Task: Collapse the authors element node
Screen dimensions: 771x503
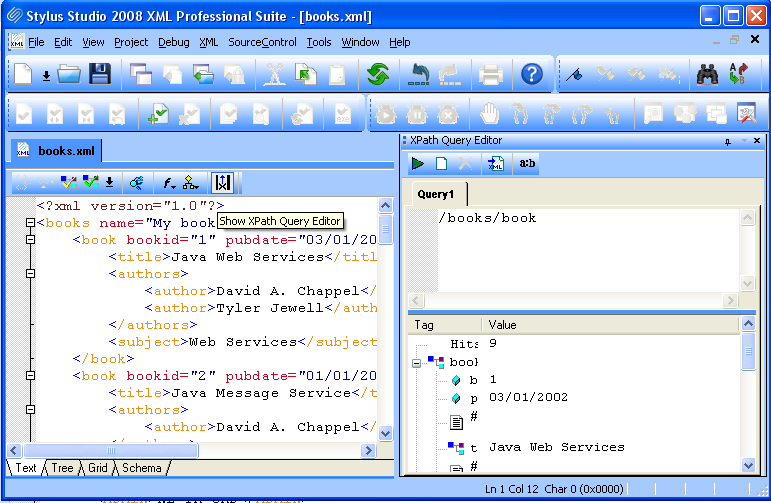Action: click(x=30, y=274)
